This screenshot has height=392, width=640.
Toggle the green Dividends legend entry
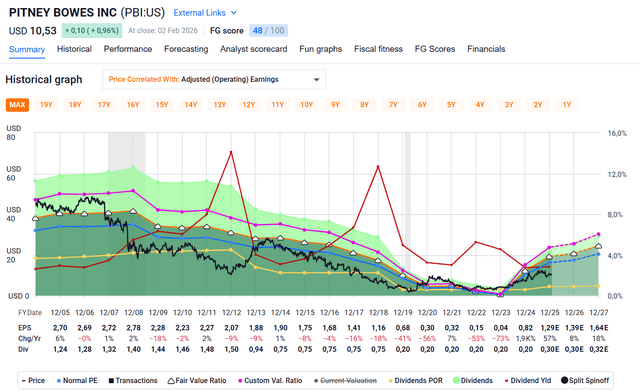tap(473, 381)
